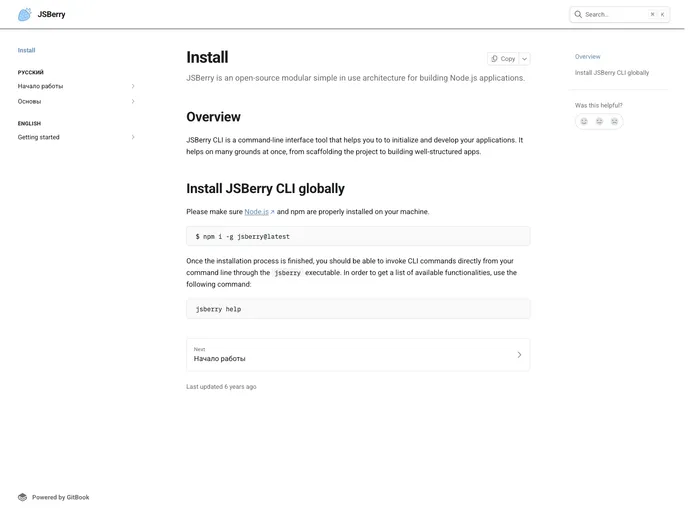Click the JSBerry berry logo icon
The image size is (688, 512).
tap(25, 14)
